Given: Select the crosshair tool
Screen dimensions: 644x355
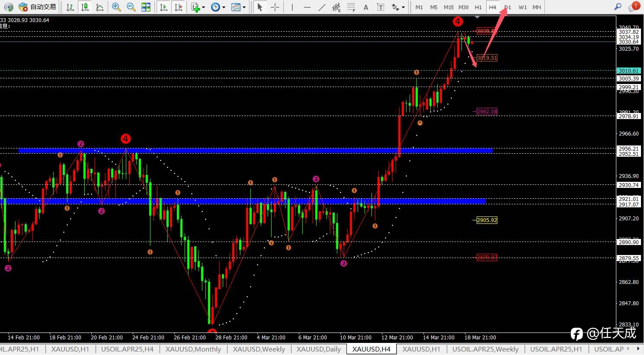Looking at the screenshot, I should (275, 7).
